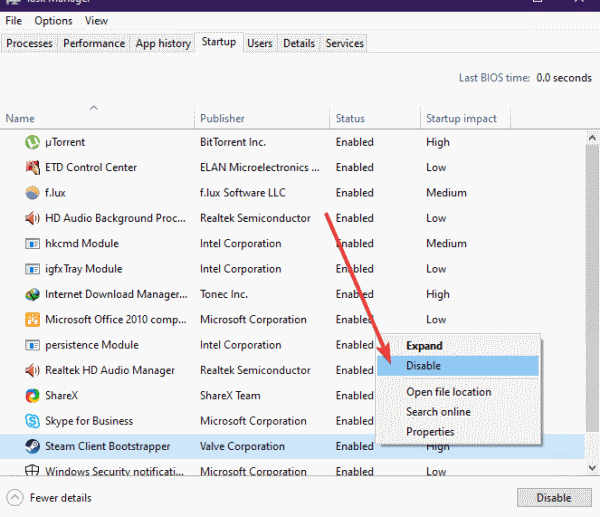Click the ETD Control Center icon
The height and width of the screenshot is (517, 600).
33,168
